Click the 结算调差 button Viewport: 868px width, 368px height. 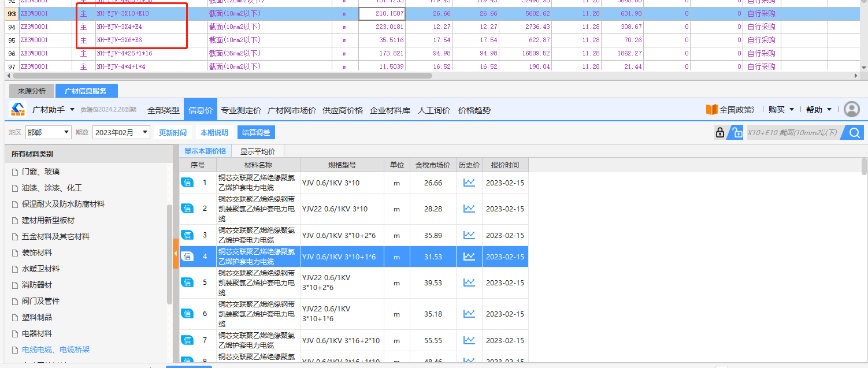click(256, 132)
